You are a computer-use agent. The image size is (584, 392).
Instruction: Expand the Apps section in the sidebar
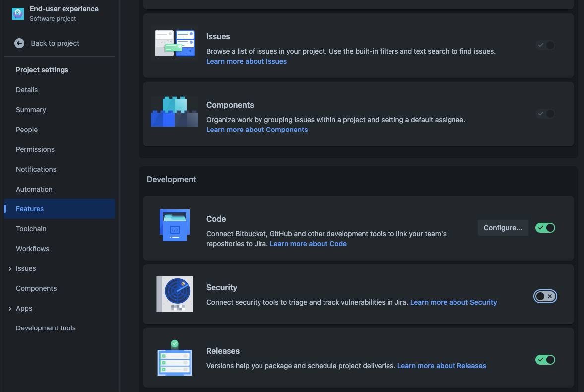point(10,308)
